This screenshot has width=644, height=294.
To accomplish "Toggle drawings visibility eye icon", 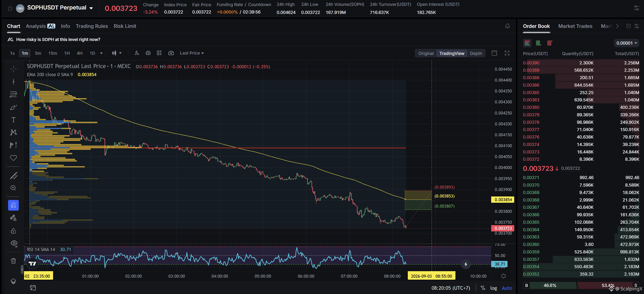I will (14, 243).
